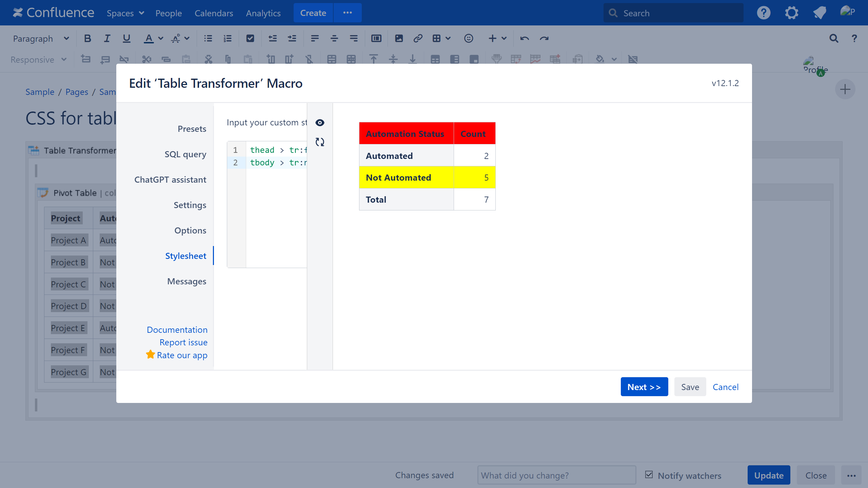Toggle the preview eye icon
Image resolution: width=868 pixels, height=488 pixels.
point(320,123)
